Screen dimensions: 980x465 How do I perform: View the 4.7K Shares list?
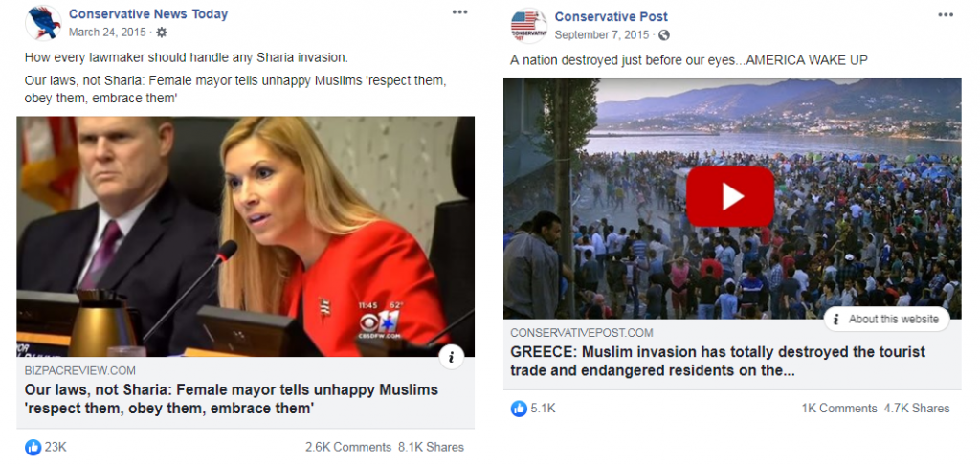(917, 409)
